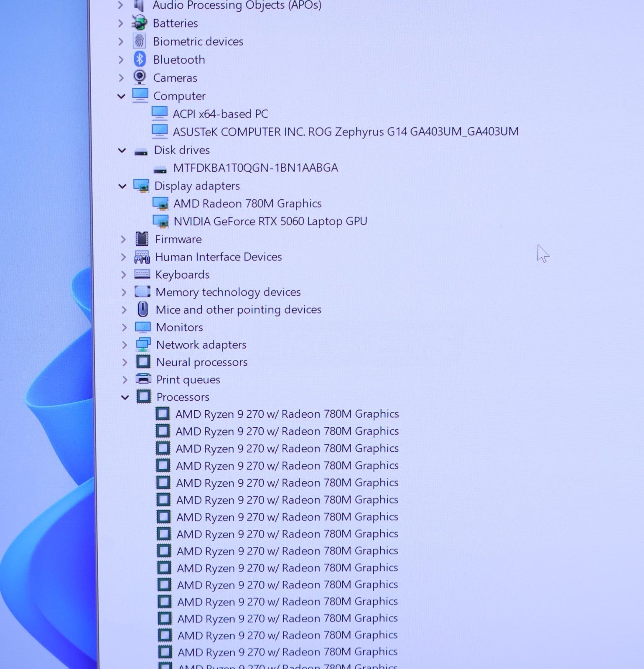Select NVIDIA GeForce RTX 5060 Laptop GPU

pos(270,221)
